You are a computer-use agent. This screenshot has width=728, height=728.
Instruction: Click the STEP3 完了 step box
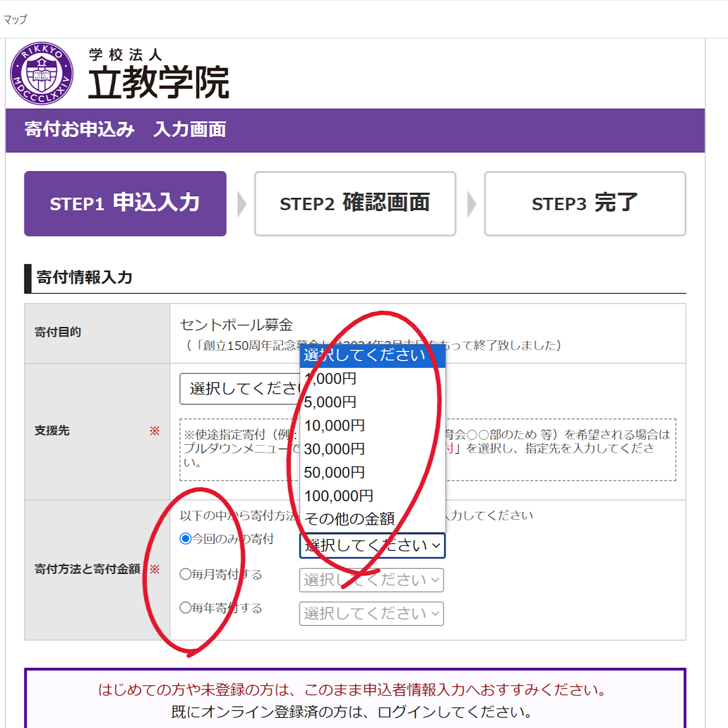585,204
